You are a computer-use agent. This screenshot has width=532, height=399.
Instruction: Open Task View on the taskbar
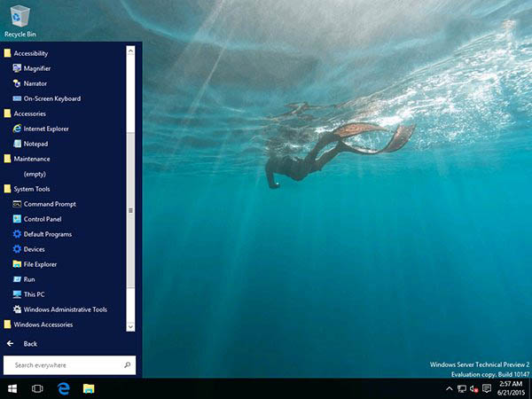coord(37,388)
